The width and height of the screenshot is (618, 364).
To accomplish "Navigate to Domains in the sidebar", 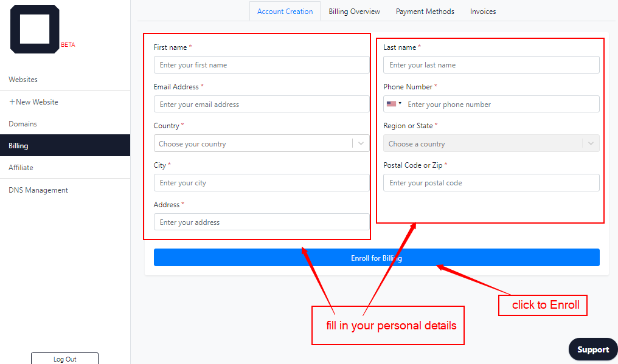I will pos(23,124).
